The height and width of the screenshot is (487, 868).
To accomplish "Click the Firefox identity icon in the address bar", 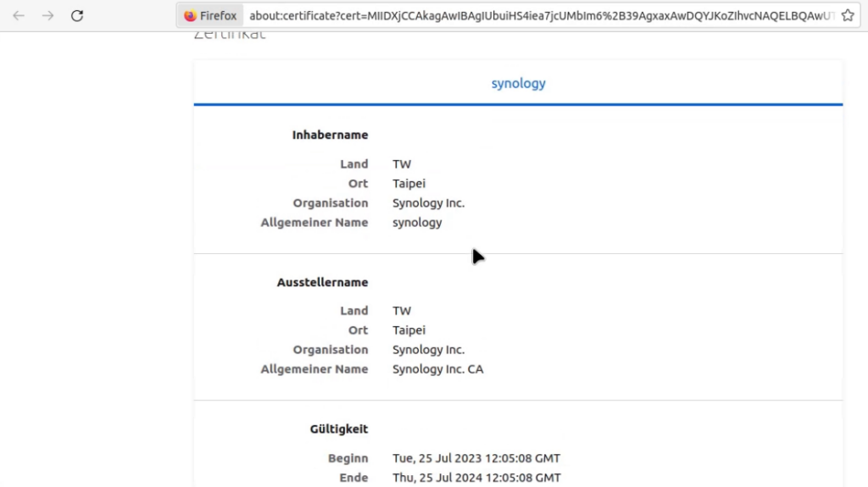I will click(x=190, y=16).
